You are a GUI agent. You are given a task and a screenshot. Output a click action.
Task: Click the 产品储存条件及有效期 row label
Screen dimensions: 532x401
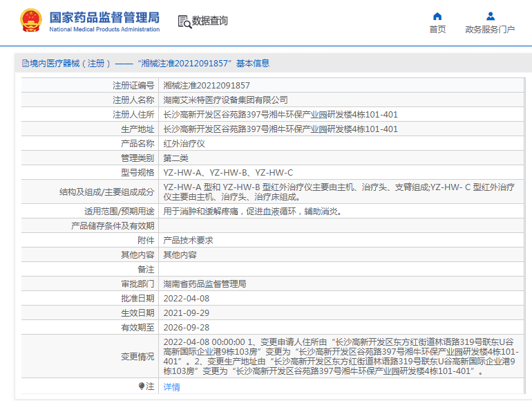[x=113, y=226]
